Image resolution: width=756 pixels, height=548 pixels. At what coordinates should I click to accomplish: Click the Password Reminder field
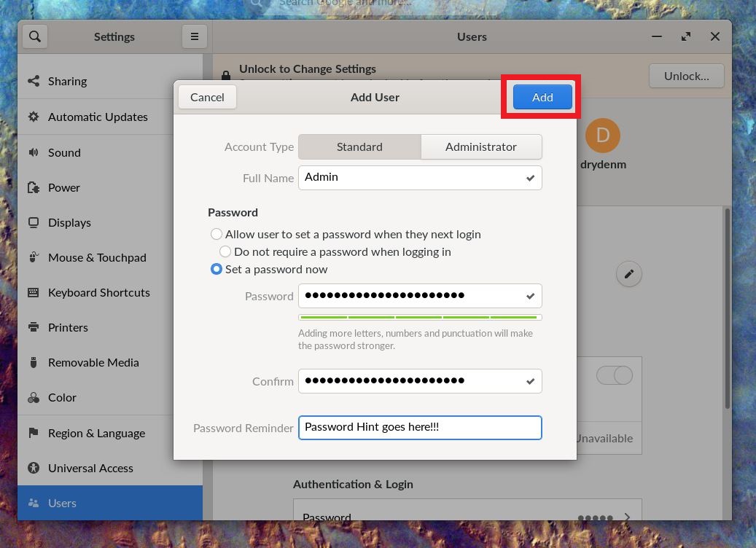coord(420,428)
